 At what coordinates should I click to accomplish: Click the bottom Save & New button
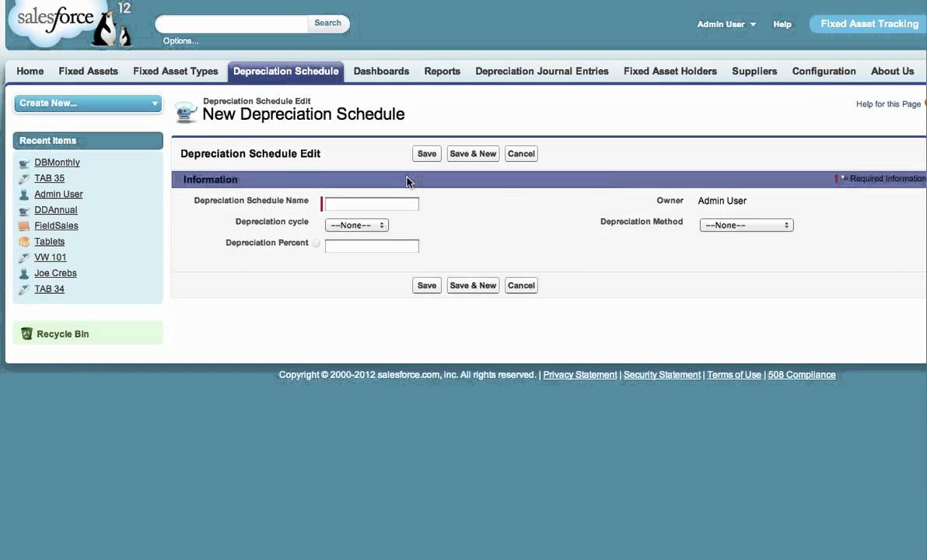coord(473,285)
